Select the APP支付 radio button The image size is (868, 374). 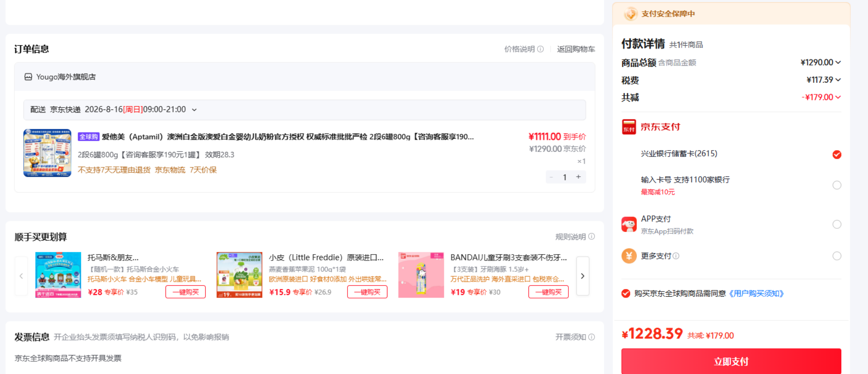[837, 224]
